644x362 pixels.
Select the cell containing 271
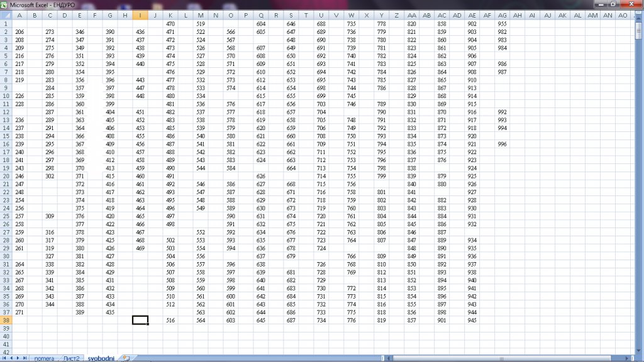click(x=19, y=312)
